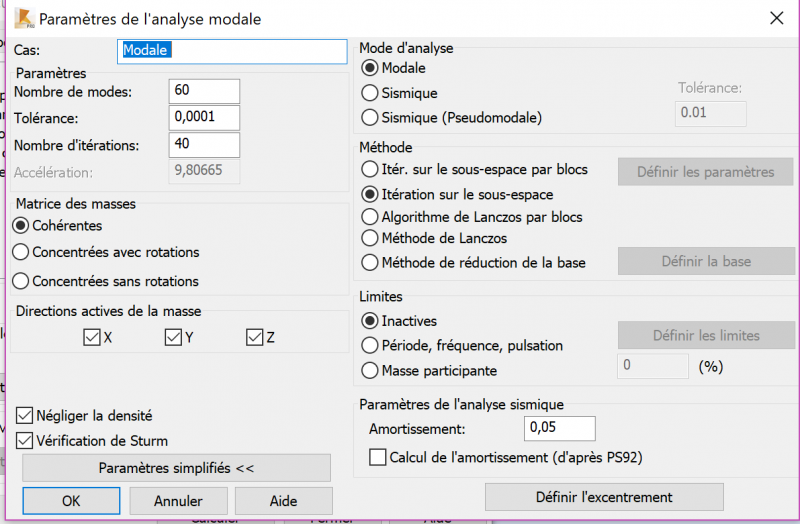800x524 pixels.
Task: Close the modal analysis parameters dialog
Action: coord(776,18)
